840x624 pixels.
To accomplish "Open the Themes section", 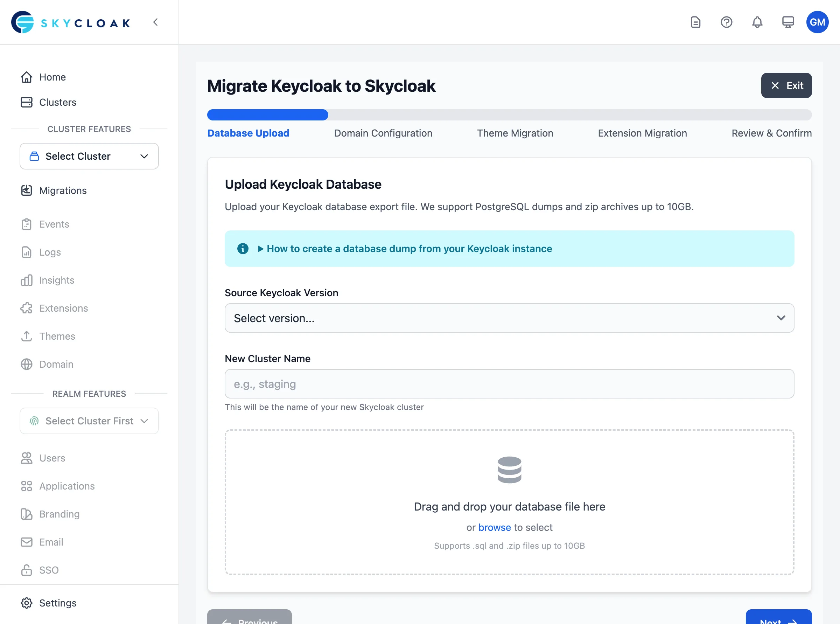I will [x=57, y=336].
